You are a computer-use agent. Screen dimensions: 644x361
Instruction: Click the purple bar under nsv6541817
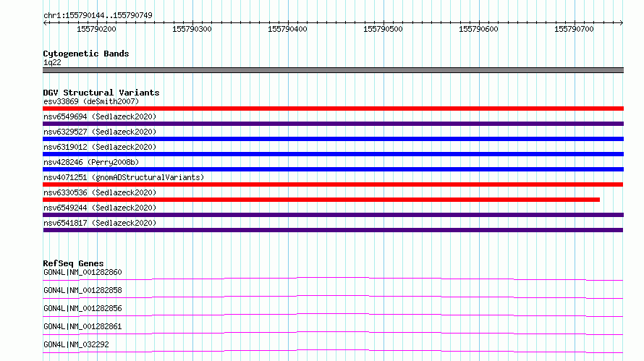click(x=333, y=230)
